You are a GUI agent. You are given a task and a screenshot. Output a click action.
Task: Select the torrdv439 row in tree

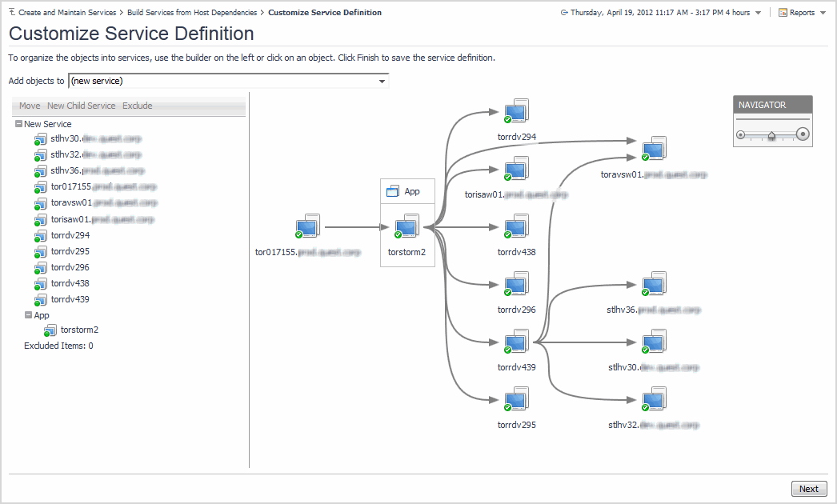[x=70, y=299]
